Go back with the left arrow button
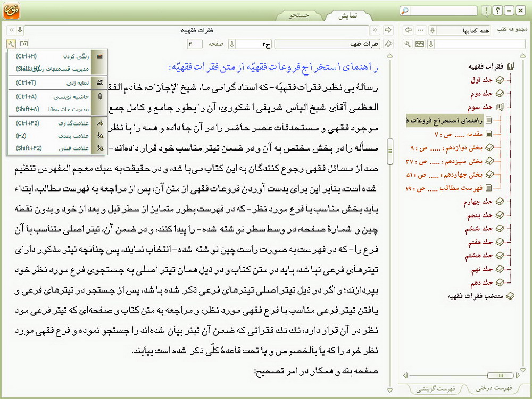This screenshot has height=399, width=532. [408, 30]
